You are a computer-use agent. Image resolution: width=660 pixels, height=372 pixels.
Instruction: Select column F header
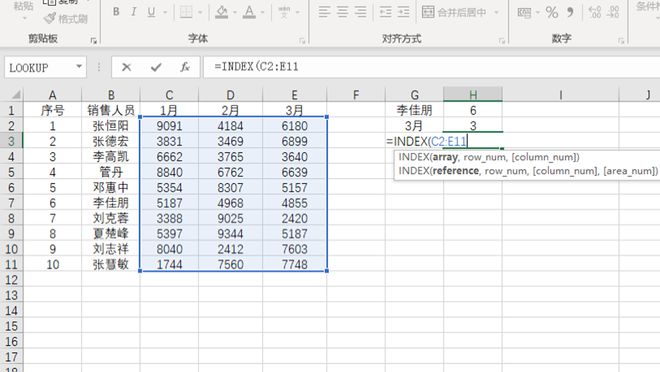(356, 95)
